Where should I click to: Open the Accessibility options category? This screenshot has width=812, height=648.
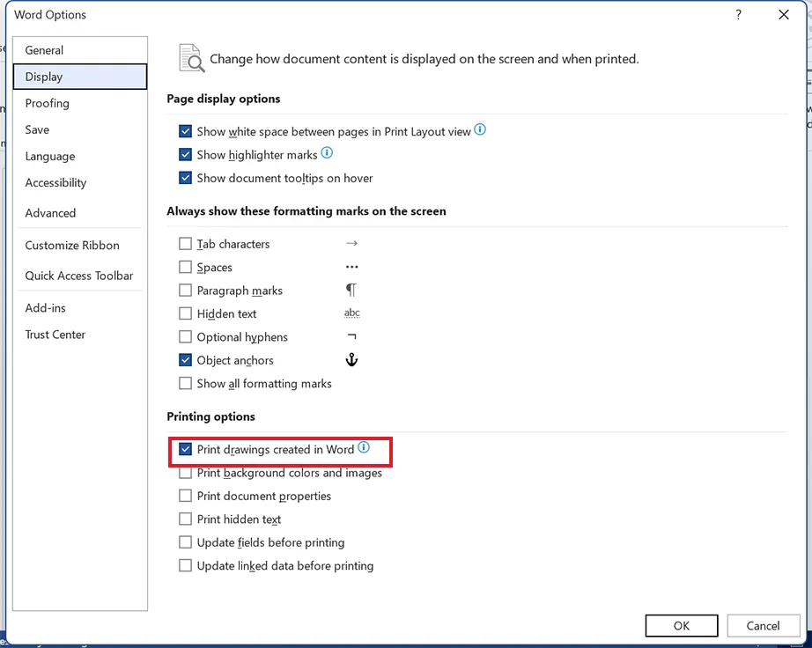pos(80,183)
